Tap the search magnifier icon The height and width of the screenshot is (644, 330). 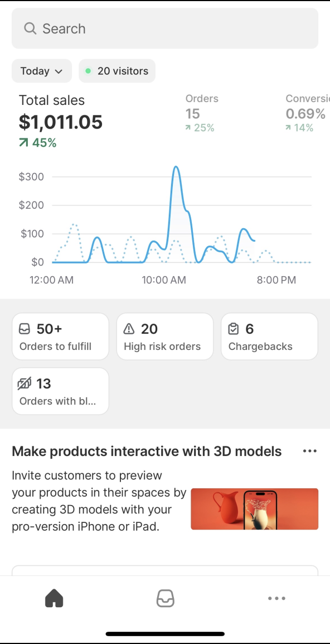click(x=30, y=28)
